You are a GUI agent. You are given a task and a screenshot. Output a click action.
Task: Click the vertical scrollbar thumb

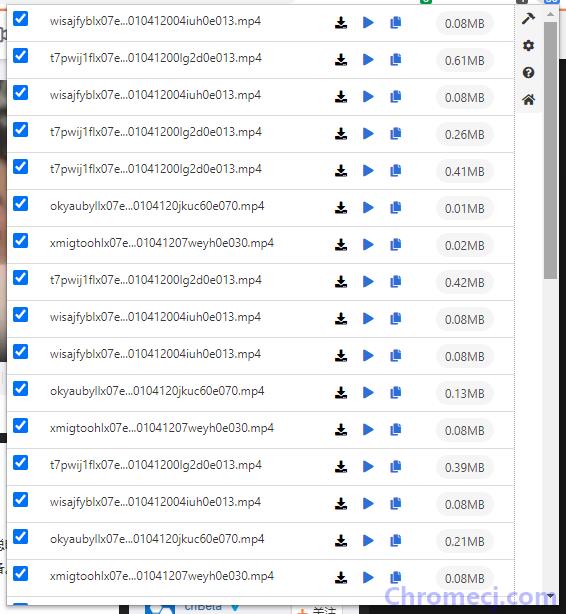[550, 150]
